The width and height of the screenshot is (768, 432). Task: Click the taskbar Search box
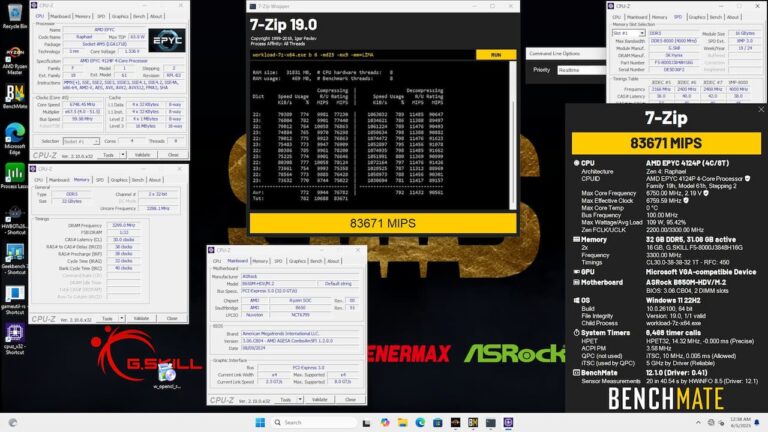click(314, 422)
